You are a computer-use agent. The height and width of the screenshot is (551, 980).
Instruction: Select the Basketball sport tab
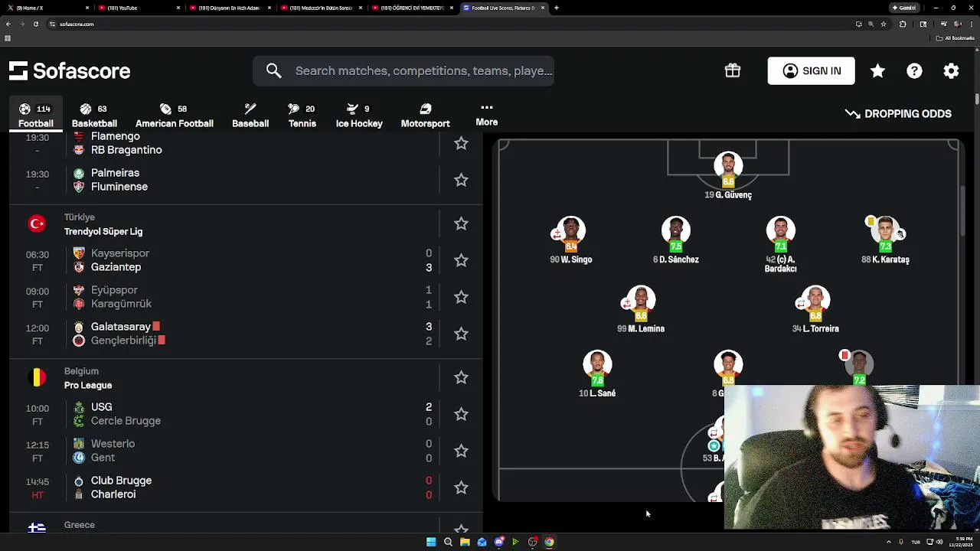tap(94, 116)
